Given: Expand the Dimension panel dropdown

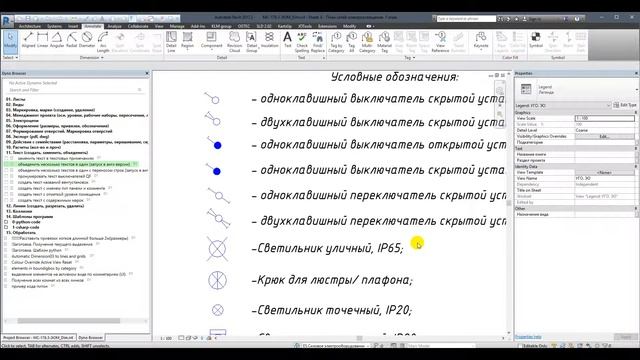Looking at the screenshot, I should 91,58.
